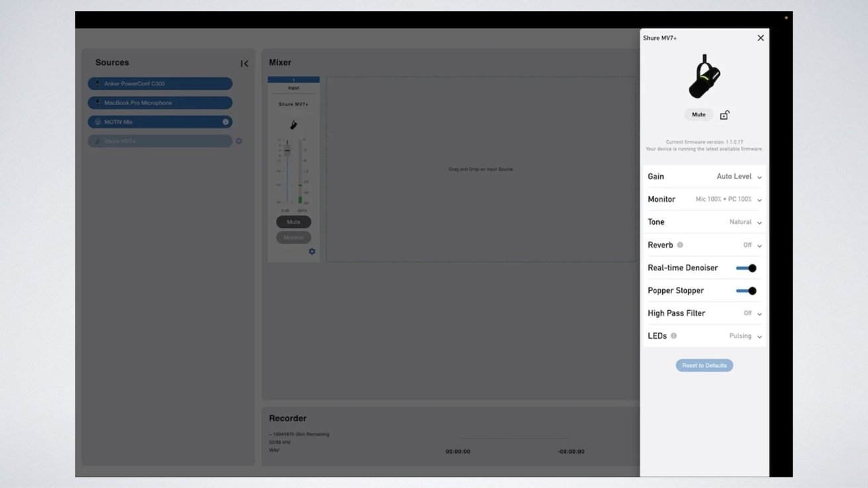Select the Anker PowerConf C300 source
Image resolution: width=868 pixels, height=488 pixels.
click(160, 84)
